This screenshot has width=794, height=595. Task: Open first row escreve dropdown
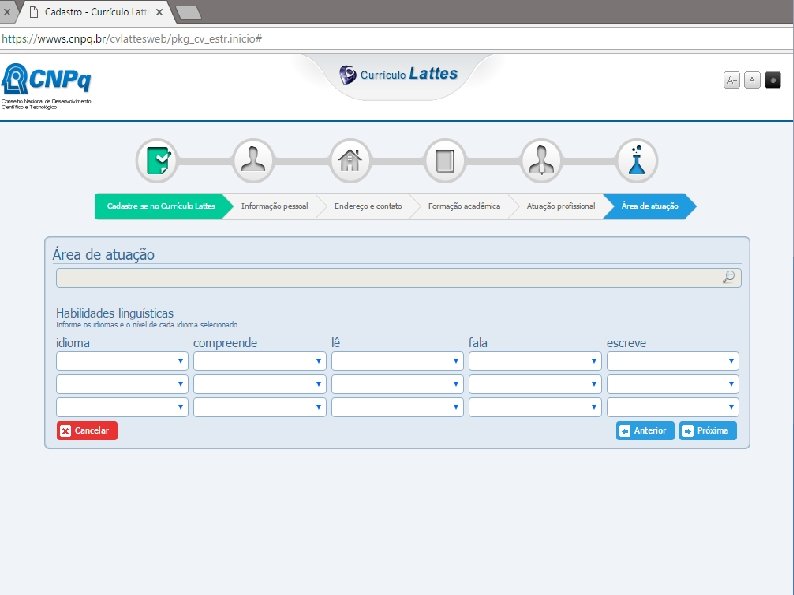673,361
